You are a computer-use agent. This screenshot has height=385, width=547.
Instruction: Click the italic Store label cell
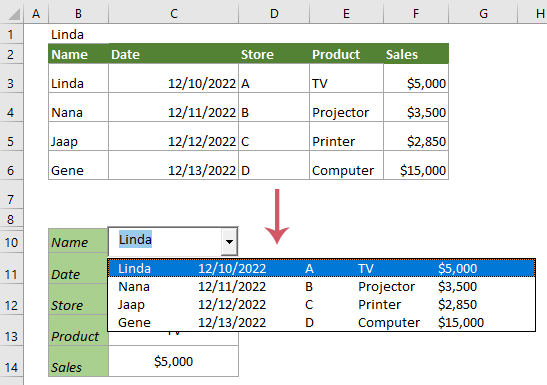click(x=78, y=300)
